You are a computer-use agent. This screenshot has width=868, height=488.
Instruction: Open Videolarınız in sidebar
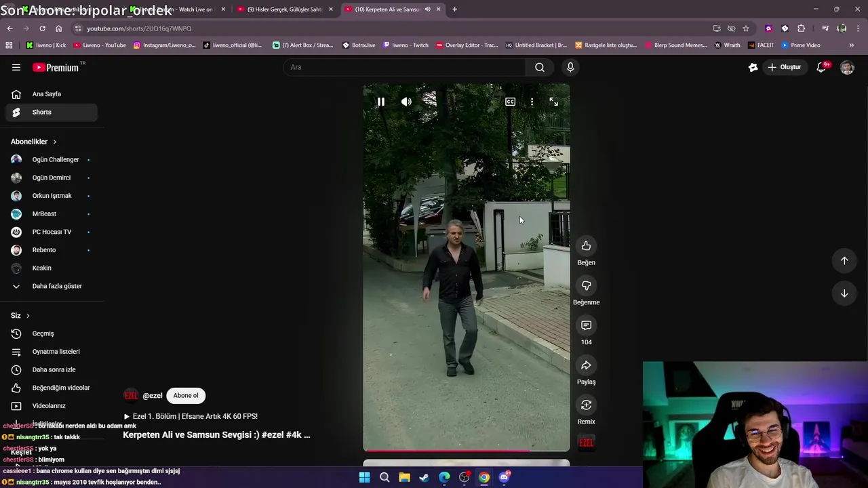pyautogui.click(x=52, y=406)
